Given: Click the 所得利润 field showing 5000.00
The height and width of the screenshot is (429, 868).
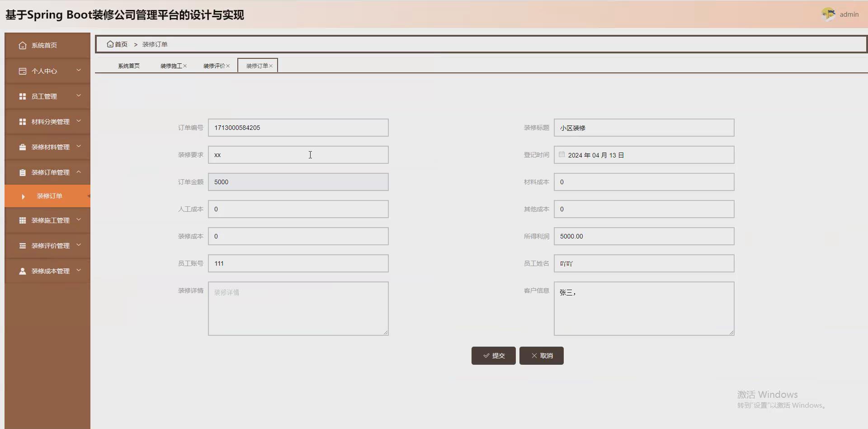Looking at the screenshot, I should tap(644, 236).
